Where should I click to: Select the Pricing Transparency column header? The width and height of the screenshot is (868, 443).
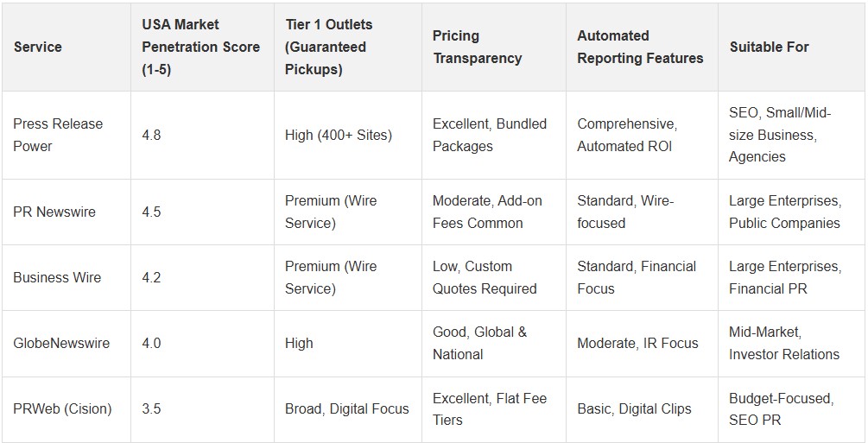click(x=477, y=47)
